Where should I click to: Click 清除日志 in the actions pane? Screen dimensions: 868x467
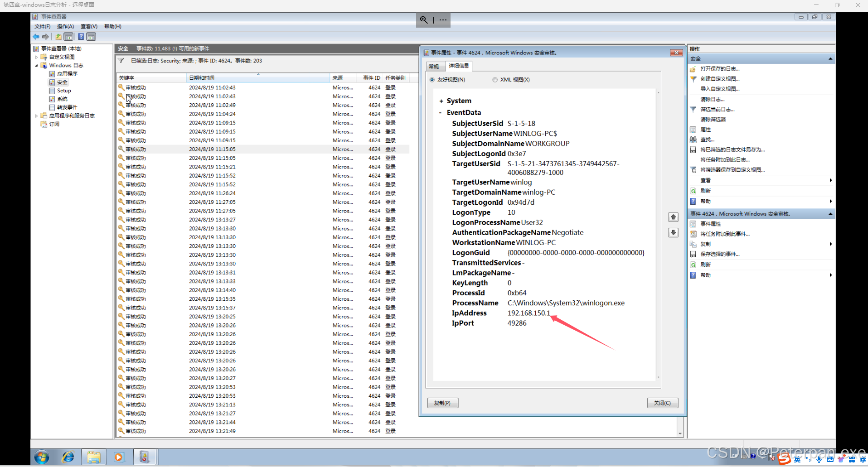pos(713,99)
